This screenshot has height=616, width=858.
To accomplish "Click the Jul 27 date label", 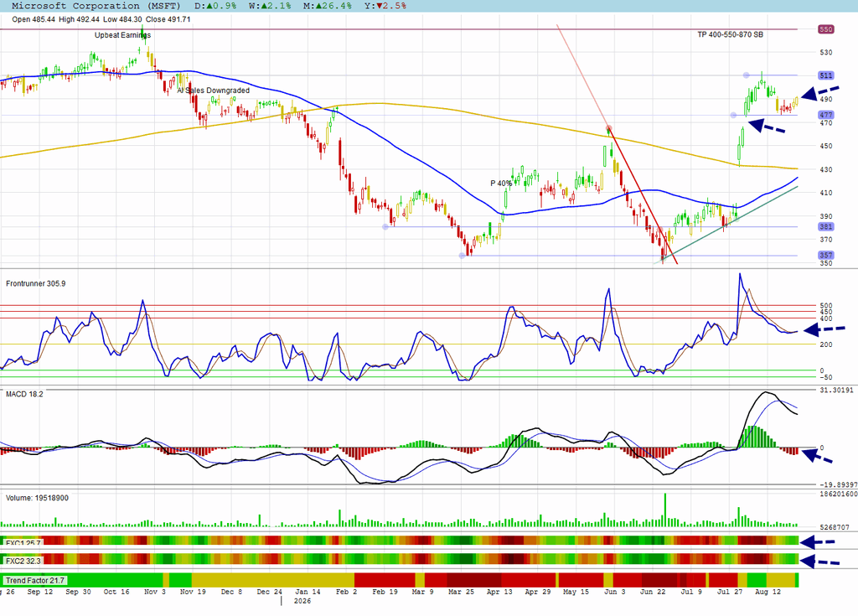I will (730, 592).
